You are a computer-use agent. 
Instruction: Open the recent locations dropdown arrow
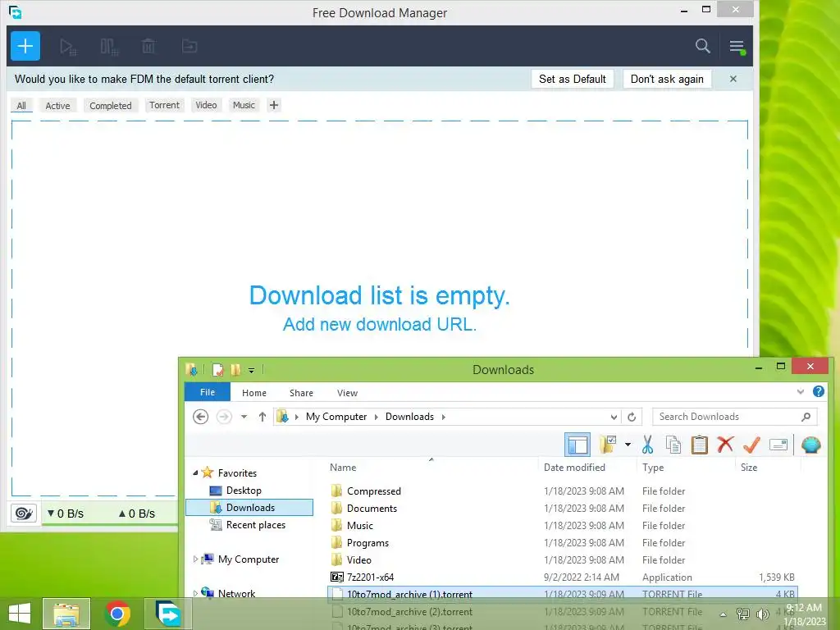244,417
